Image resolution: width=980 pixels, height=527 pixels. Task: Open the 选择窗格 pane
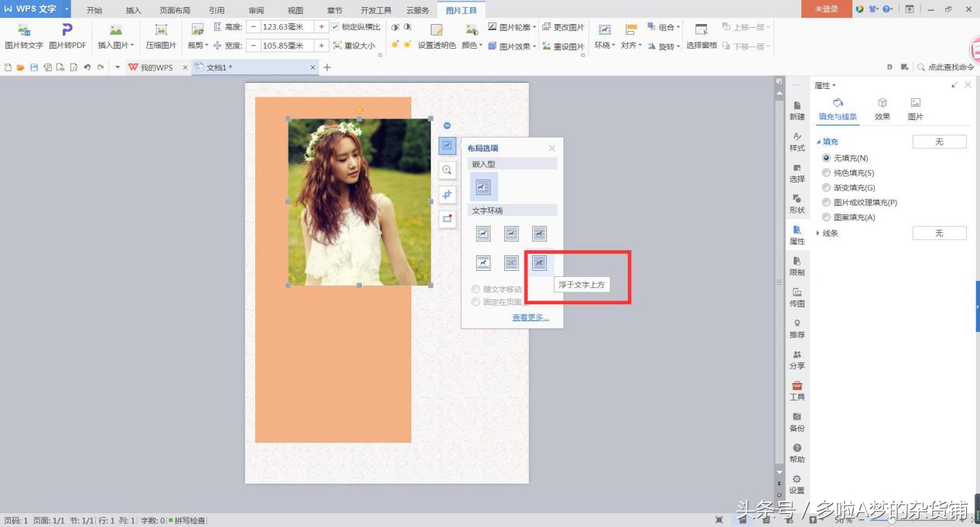[701, 36]
